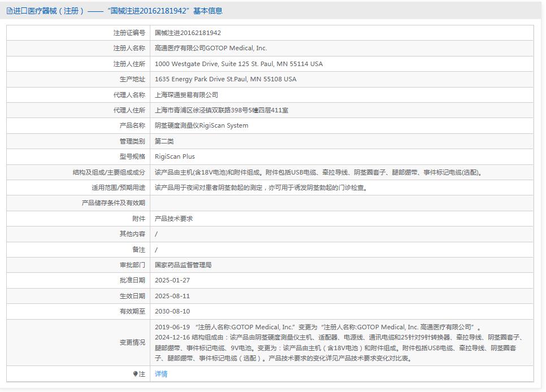Image resolution: width=546 pixels, height=392 pixels.
Task: Click the expiry date 2030-08-10
Action: tap(172, 311)
